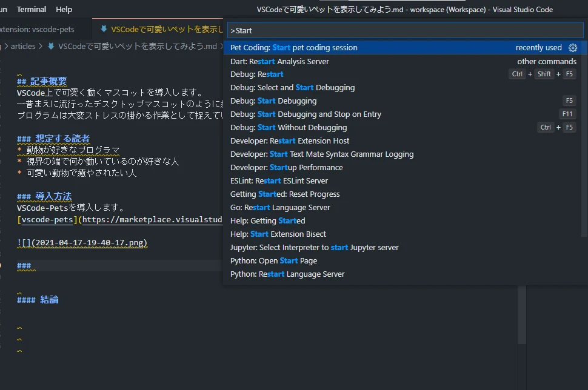The width and height of the screenshot is (588, 390).
Task: Run Pet Coding: Start pet coding session
Action: pyautogui.click(x=293, y=47)
